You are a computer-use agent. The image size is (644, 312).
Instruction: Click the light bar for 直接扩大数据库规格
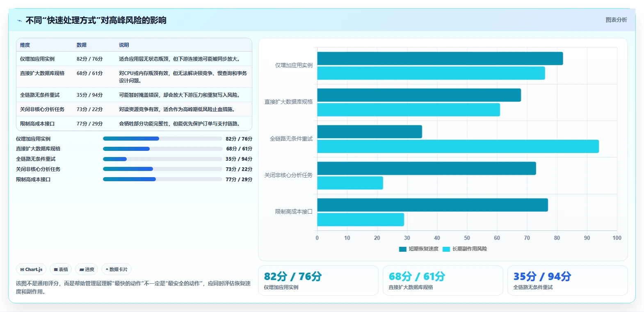409,110
